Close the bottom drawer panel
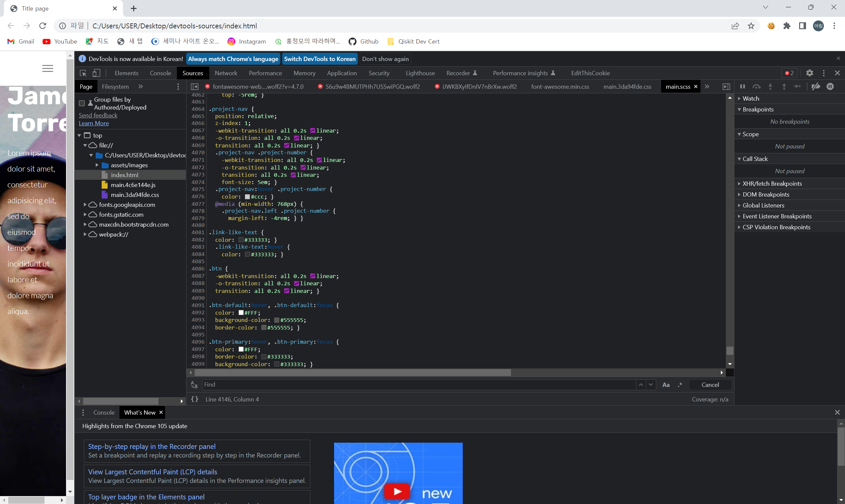The width and height of the screenshot is (845, 504). [837, 412]
